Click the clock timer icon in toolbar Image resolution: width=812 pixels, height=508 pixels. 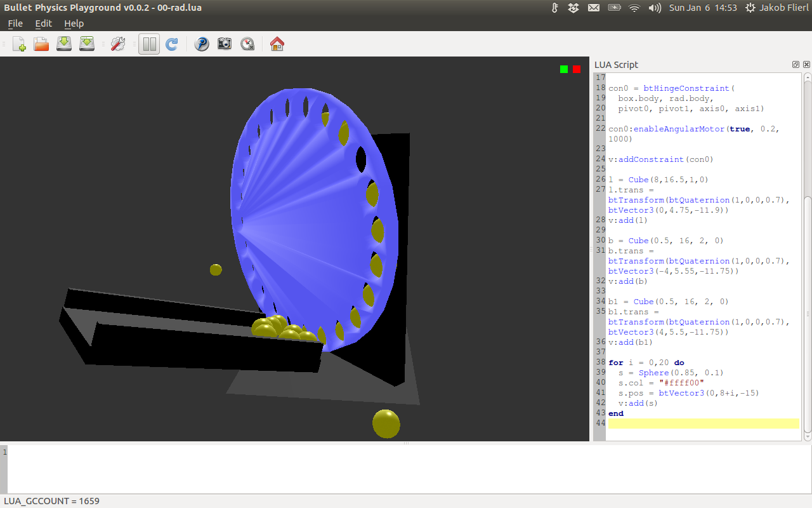247,44
